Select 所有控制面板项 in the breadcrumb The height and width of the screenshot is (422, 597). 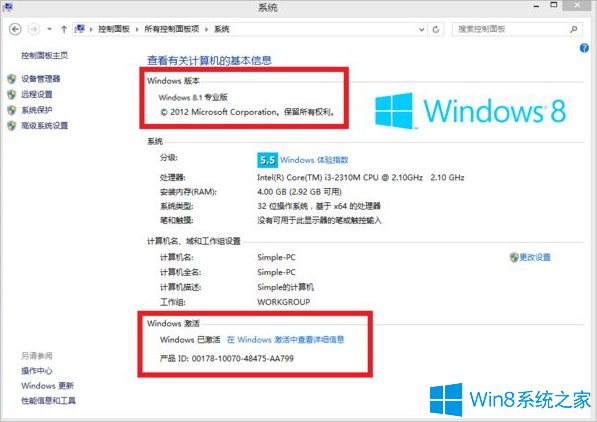pyautogui.click(x=172, y=29)
